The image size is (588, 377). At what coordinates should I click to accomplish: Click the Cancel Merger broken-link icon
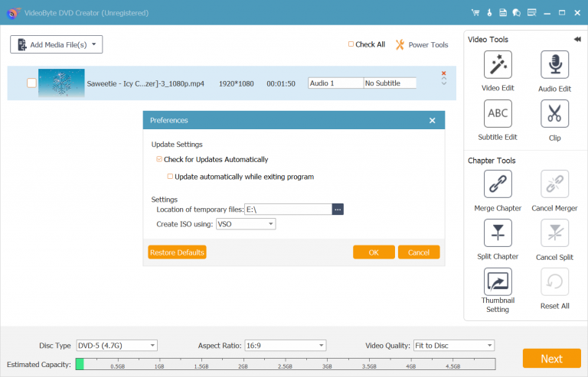click(554, 184)
